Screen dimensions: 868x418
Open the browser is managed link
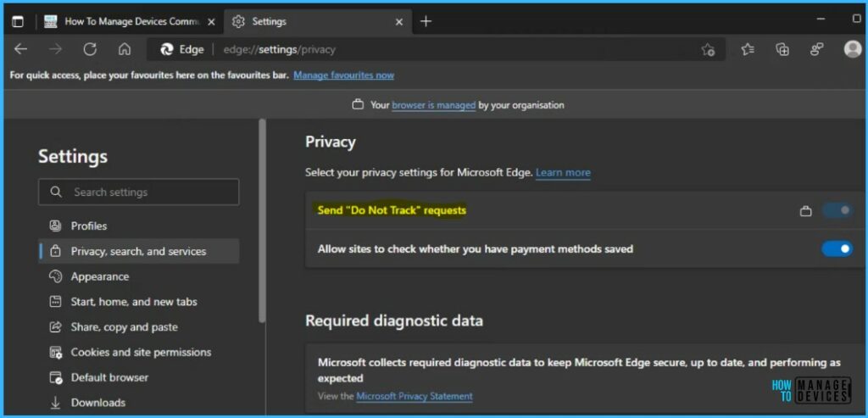coord(433,104)
